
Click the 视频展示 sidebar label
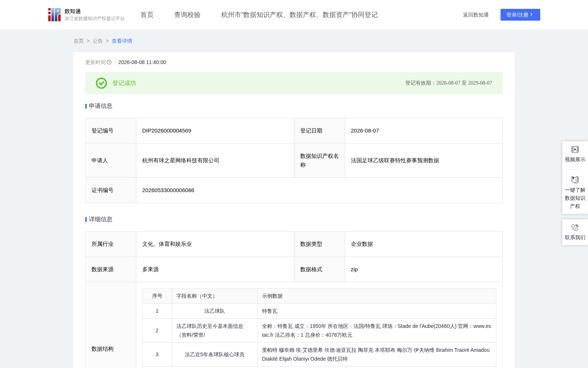point(575,159)
